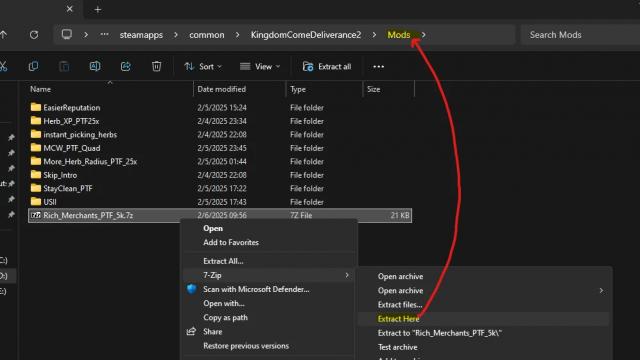640x360 pixels.
Task: Close the current Explorer tab
Action: coord(70,9)
